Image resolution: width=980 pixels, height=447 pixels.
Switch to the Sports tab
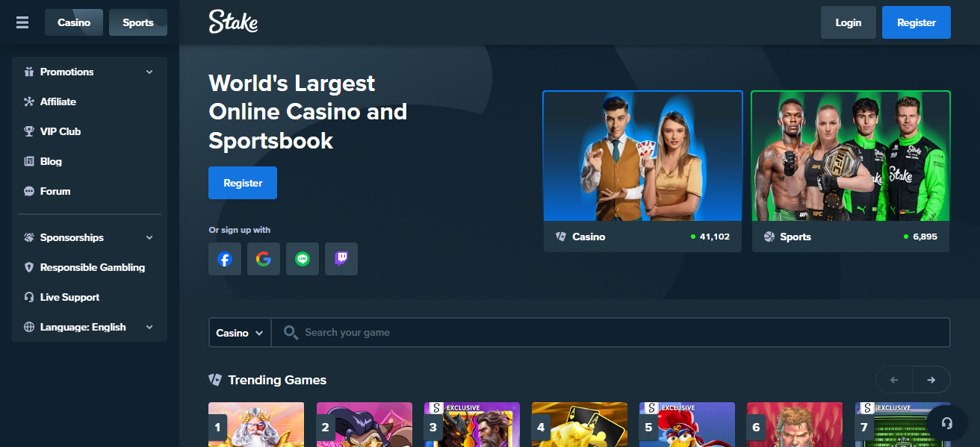[138, 22]
